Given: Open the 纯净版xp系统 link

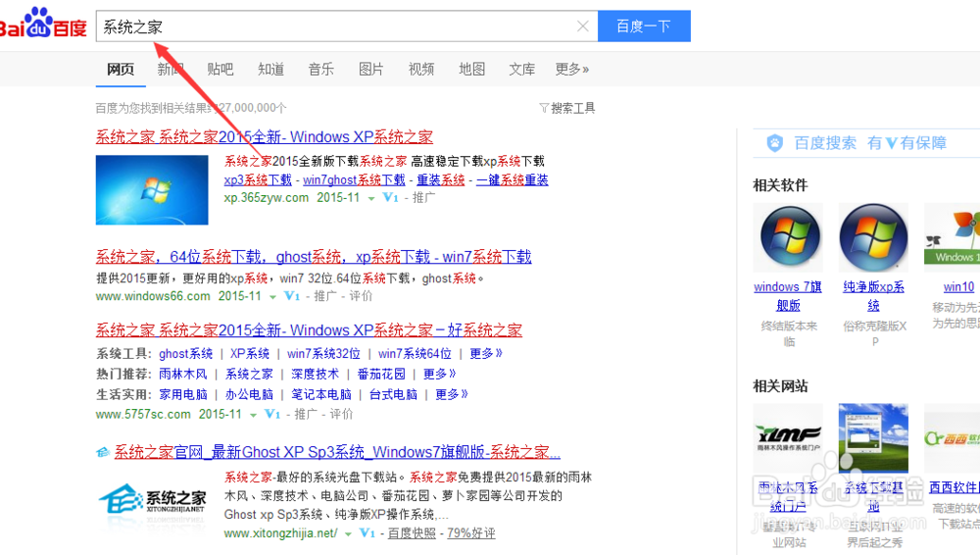Looking at the screenshot, I should click(x=873, y=296).
